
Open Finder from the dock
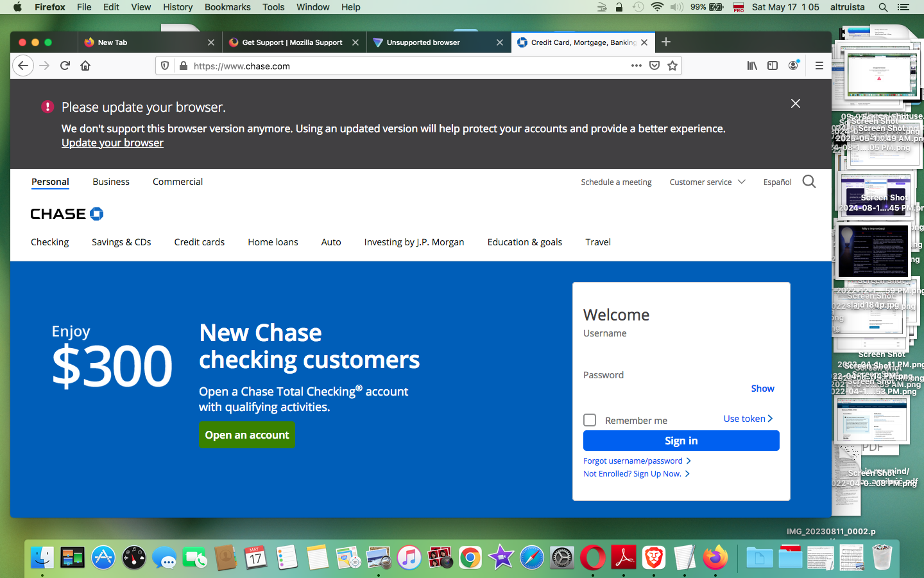tap(42, 557)
